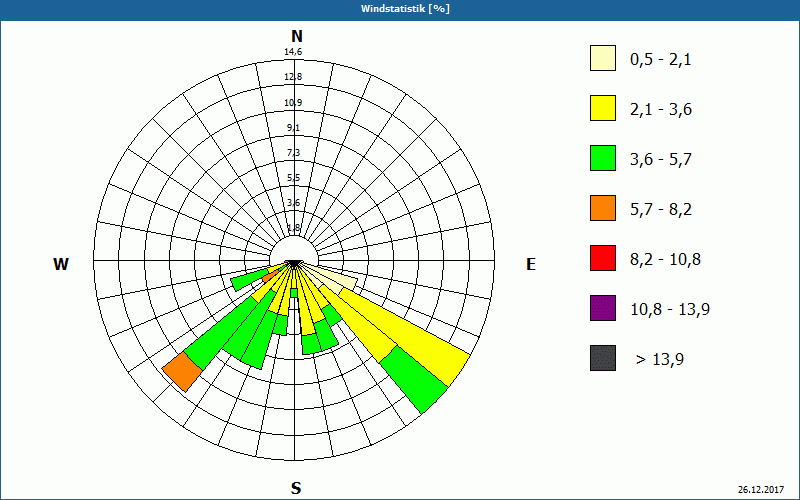Click the 5,5 ring scale label
The width and height of the screenshot is (800, 500).
(293, 178)
